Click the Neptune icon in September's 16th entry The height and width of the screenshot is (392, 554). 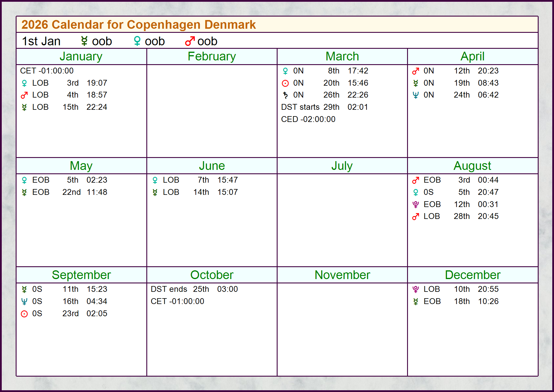(x=24, y=302)
